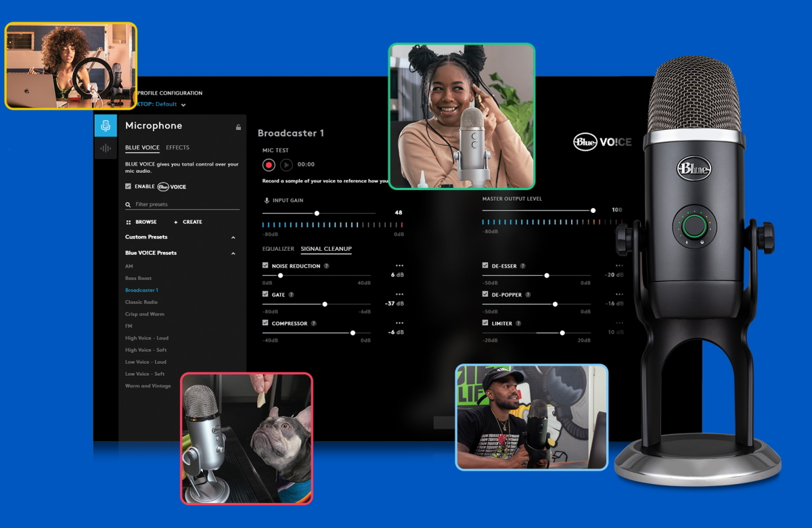Start recording with the red record button
This screenshot has height=528, width=812.
click(269, 164)
